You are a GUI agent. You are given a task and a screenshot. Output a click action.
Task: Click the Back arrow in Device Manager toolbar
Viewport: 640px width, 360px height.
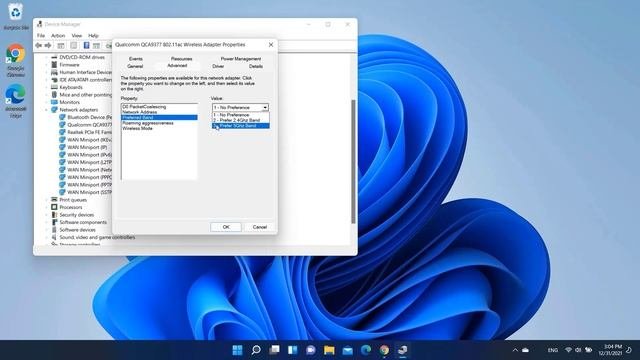39,45
